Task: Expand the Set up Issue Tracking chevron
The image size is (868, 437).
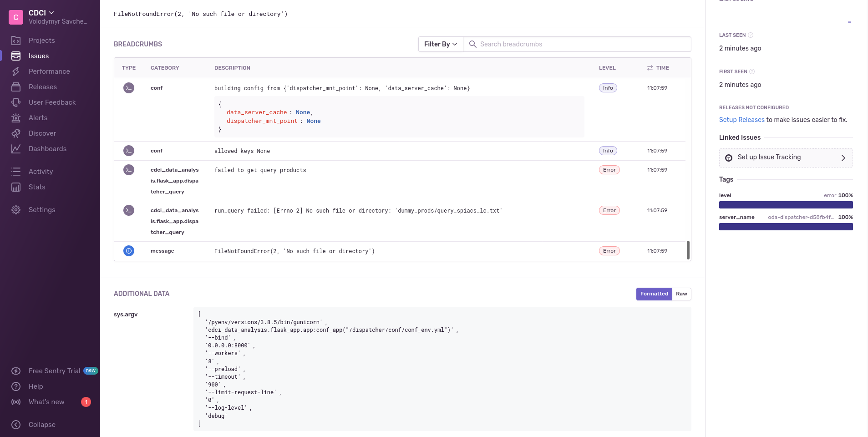Action: click(842, 158)
